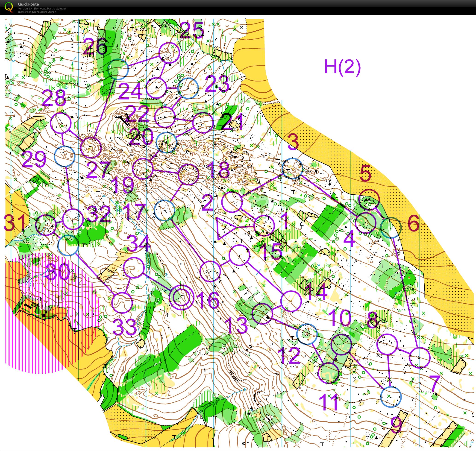
Task: Select the control number 16 label
Action: (x=208, y=300)
